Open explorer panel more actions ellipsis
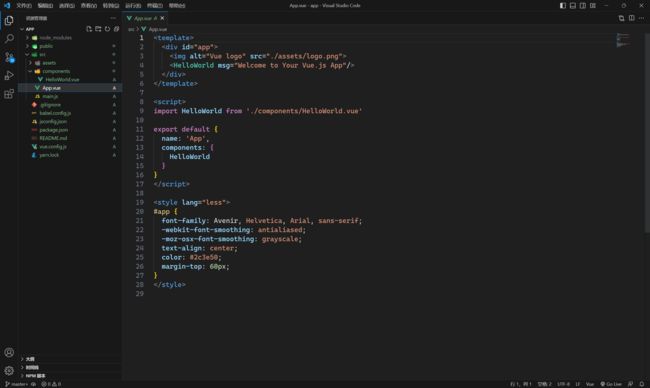 pyautogui.click(x=113, y=18)
